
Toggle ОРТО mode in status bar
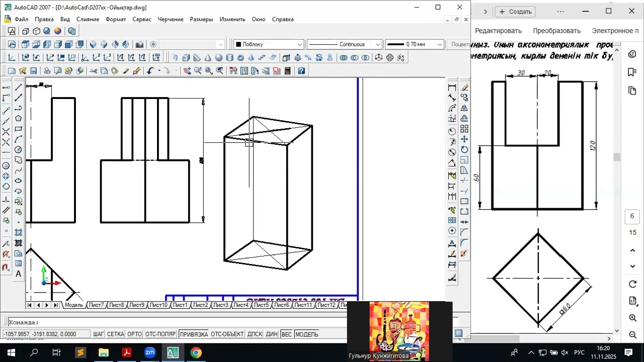134,334
